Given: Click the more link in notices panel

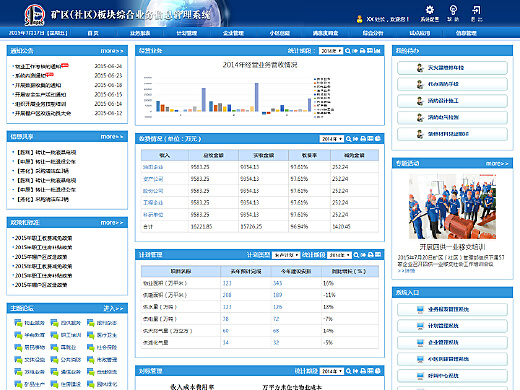Looking at the screenshot, I should coord(112,51).
